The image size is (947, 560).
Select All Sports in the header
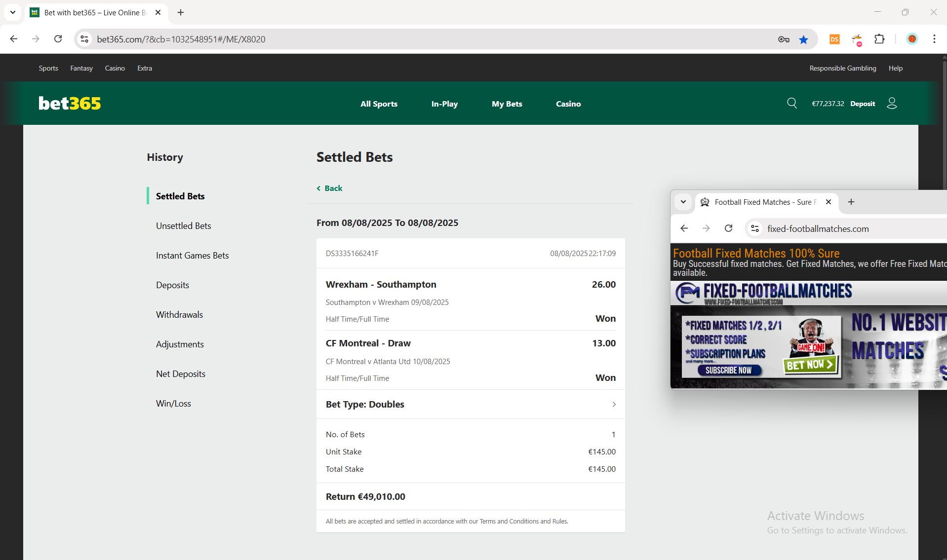pyautogui.click(x=379, y=104)
